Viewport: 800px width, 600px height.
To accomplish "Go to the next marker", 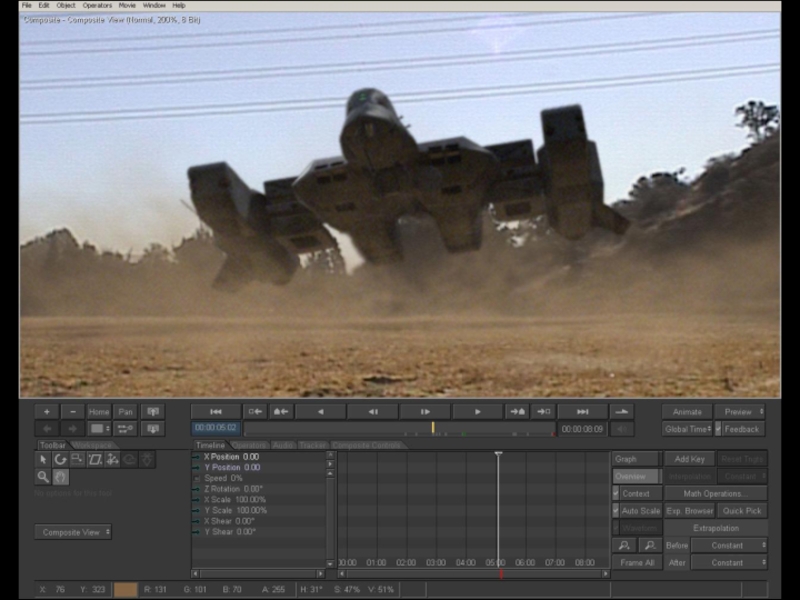I will point(517,412).
